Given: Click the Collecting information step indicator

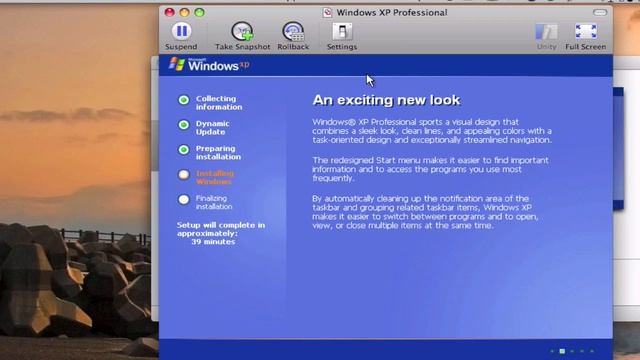Looking at the screenshot, I should [184, 100].
